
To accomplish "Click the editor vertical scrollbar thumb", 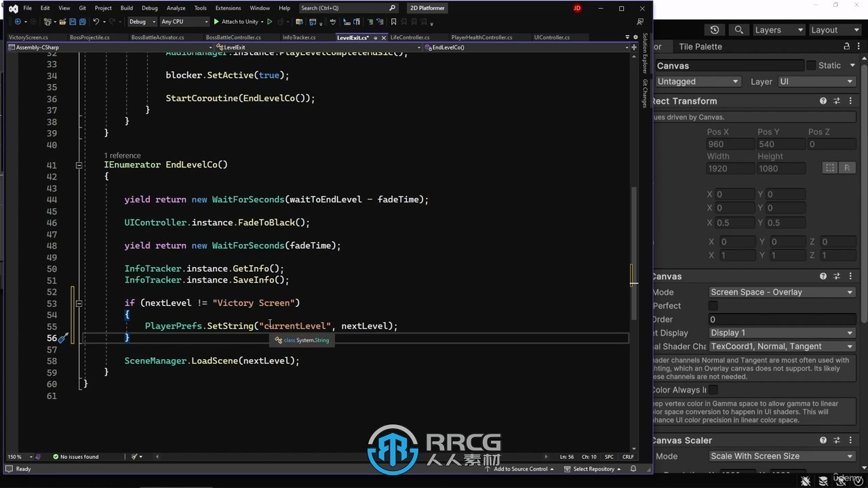I will (633, 253).
